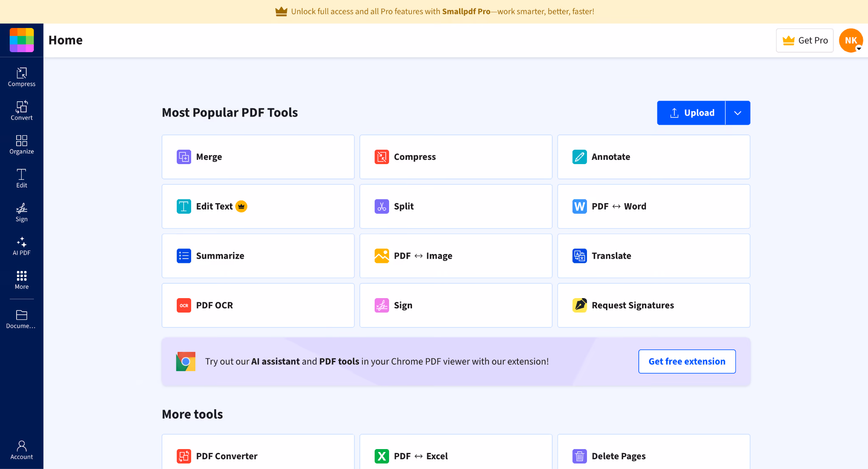Open the Merge tool card

(258, 157)
